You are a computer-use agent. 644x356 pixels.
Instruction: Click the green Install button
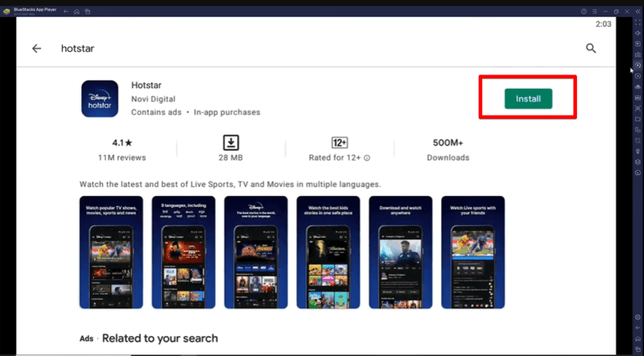528,99
